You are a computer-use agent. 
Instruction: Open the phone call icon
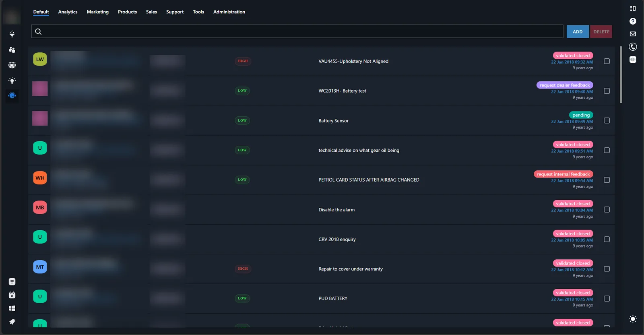pyautogui.click(x=633, y=47)
